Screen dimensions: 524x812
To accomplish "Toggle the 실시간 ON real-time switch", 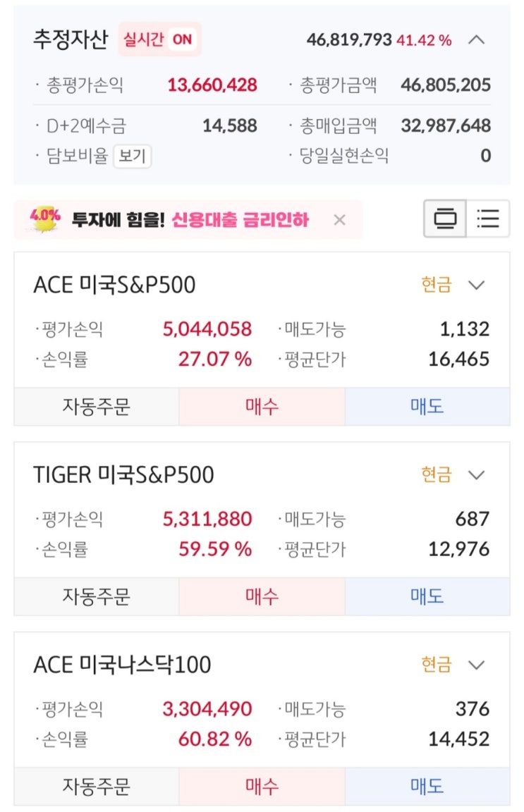I will [159, 39].
